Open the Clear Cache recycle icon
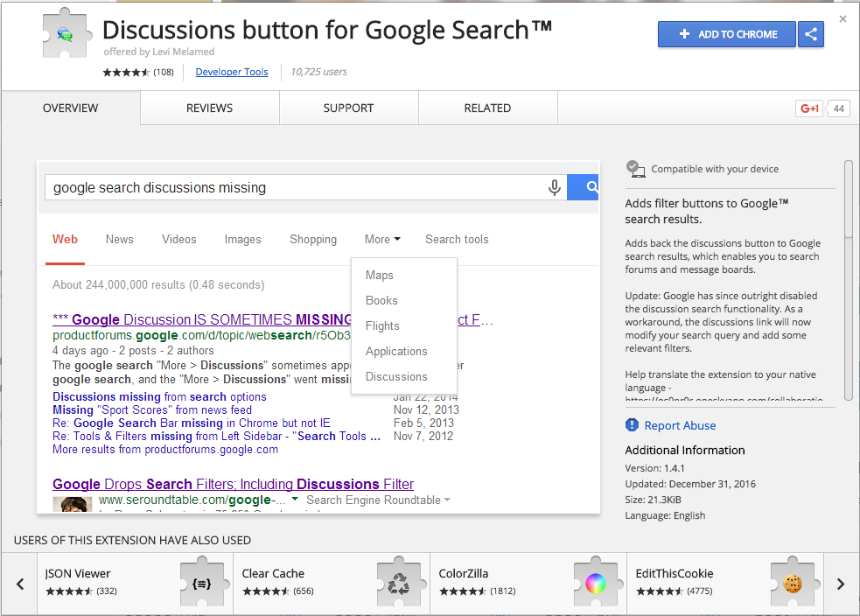Viewport: 860px width, 616px height. (x=399, y=584)
